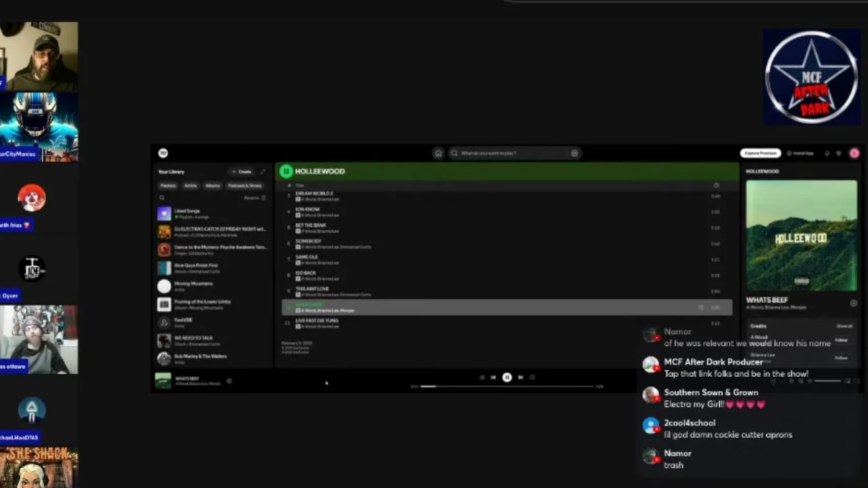Click the 'What do you want to play?' search field
This screenshot has width=868, height=488.
click(514, 153)
